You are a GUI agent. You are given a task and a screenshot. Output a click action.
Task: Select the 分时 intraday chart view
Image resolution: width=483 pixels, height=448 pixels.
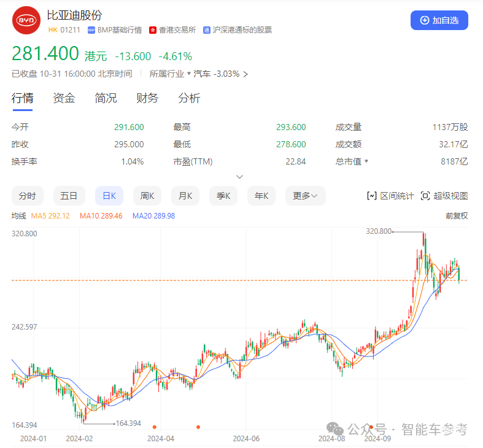click(27, 196)
